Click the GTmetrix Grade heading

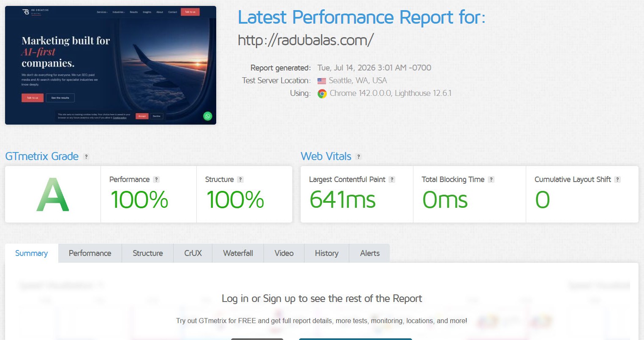click(x=42, y=156)
